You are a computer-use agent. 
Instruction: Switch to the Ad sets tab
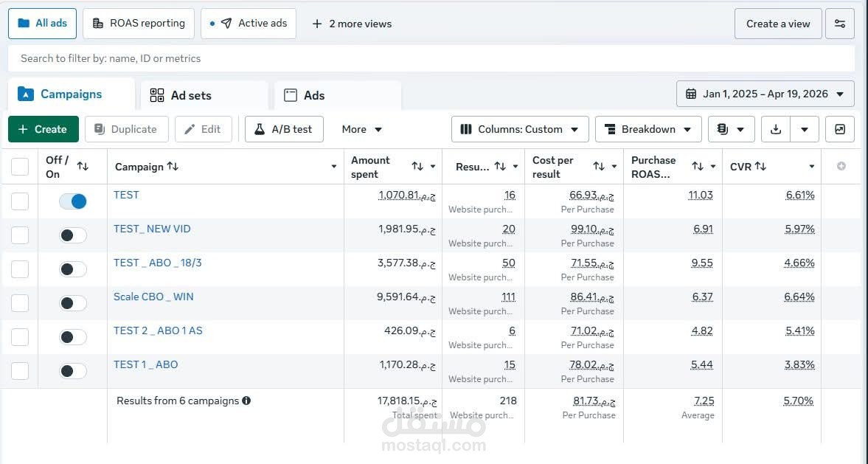(x=204, y=95)
